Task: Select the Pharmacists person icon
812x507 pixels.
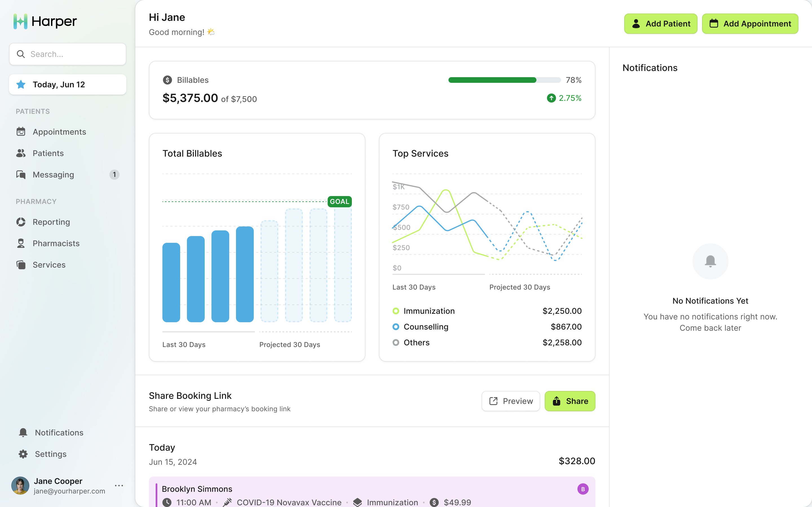Action: (21, 243)
